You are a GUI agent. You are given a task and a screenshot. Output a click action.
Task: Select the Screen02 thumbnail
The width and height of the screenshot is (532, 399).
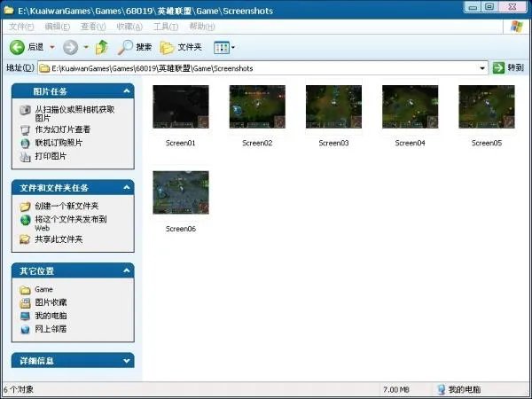257,107
